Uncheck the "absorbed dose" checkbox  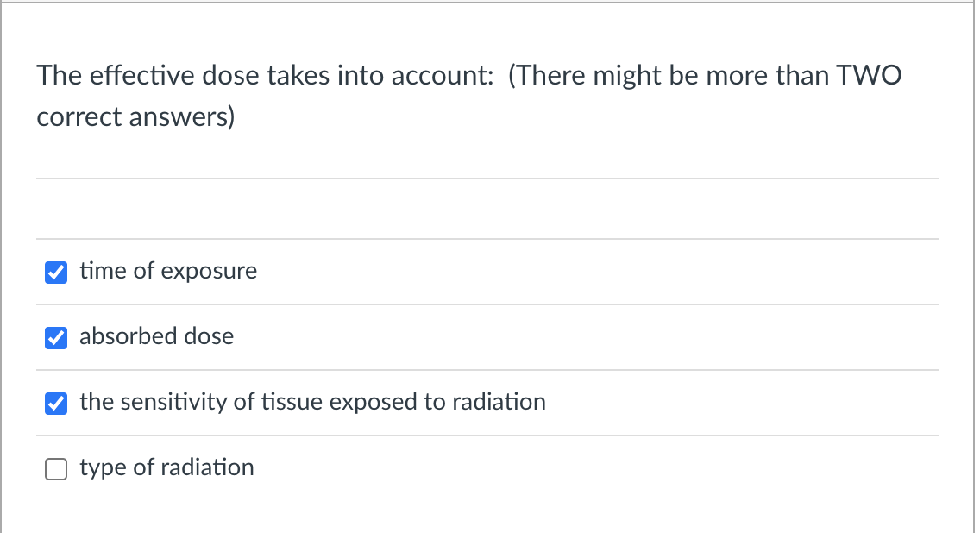coord(56,338)
